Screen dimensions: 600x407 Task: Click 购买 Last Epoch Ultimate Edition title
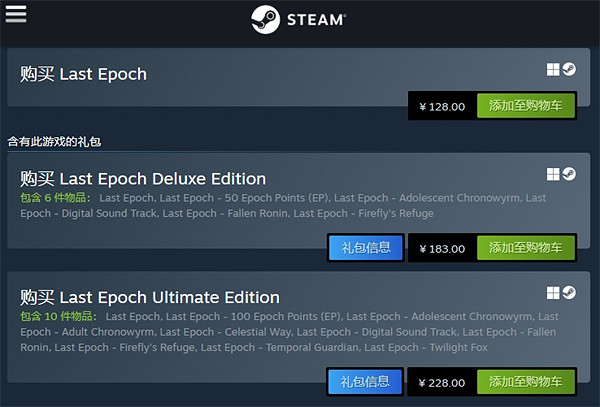(x=150, y=297)
